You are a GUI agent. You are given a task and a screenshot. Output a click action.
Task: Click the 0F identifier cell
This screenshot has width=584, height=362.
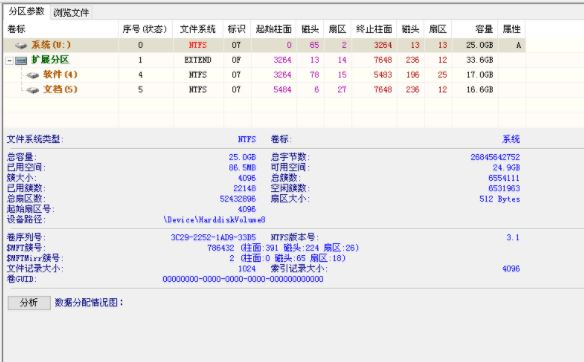point(236,60)
